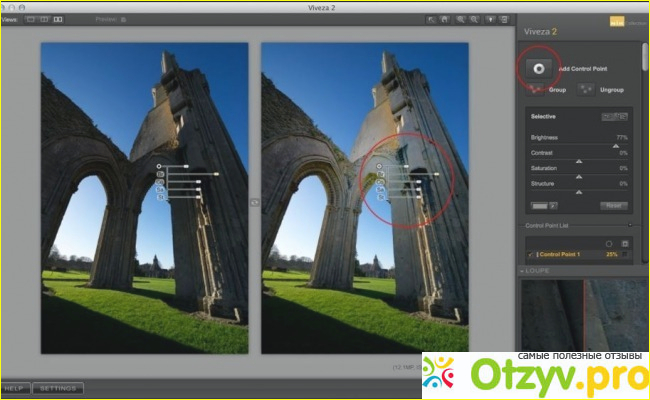
Task: Click the Add Control Point button
Action: (x=538, y=68)
